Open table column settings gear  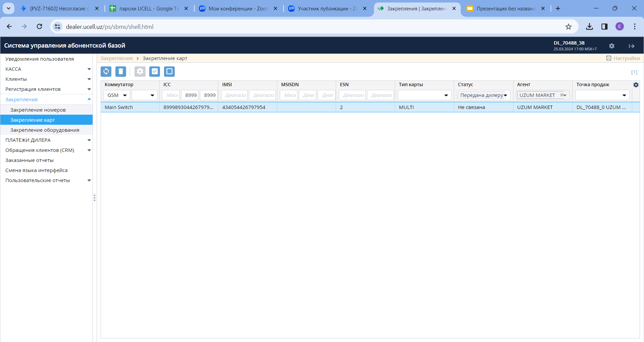pyautogui.click(x=636, y=85)
